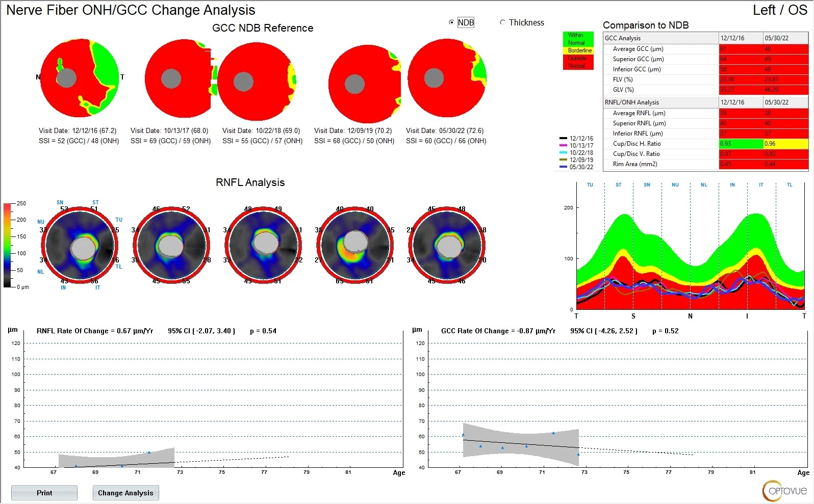The height and width of the screenshot is (504, 814).
Task: Select the NDB radio button
Action: [x=451, y=22]
